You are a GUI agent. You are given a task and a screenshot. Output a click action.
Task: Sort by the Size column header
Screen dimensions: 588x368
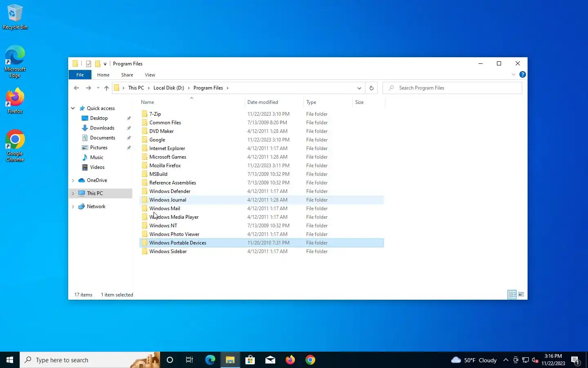(x=369, y=102)
